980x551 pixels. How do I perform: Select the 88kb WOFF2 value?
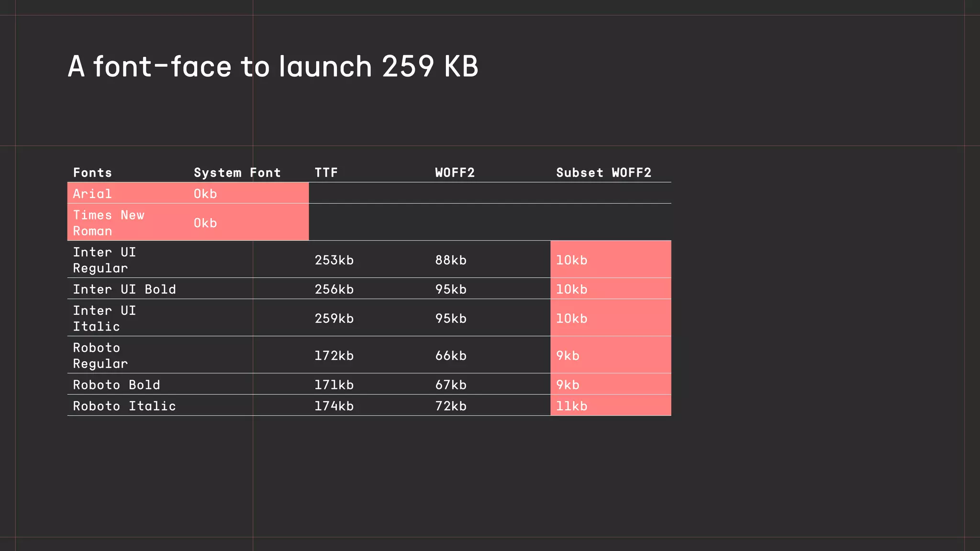(451, 260)
